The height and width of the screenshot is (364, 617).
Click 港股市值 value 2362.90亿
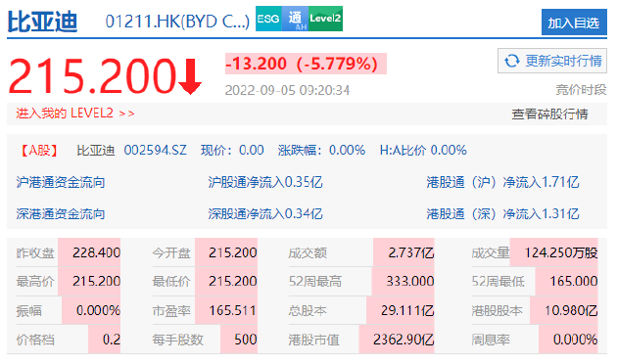403,340
